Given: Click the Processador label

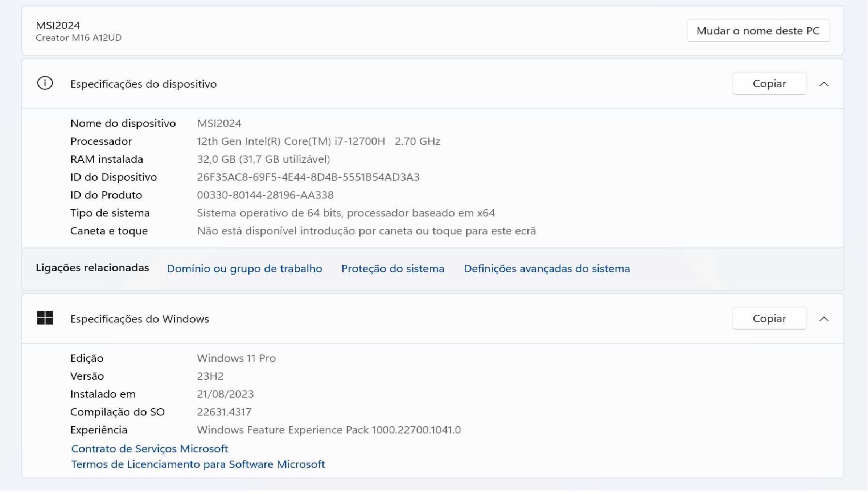Looking at the screenshot, I should click(x=101, y=141).
